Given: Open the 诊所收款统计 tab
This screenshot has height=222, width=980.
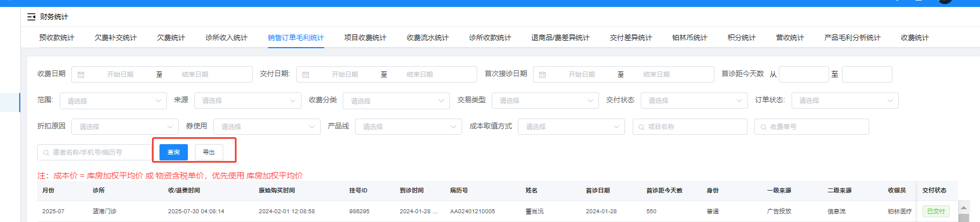Looking at the screenshot, I should (490, 38).
